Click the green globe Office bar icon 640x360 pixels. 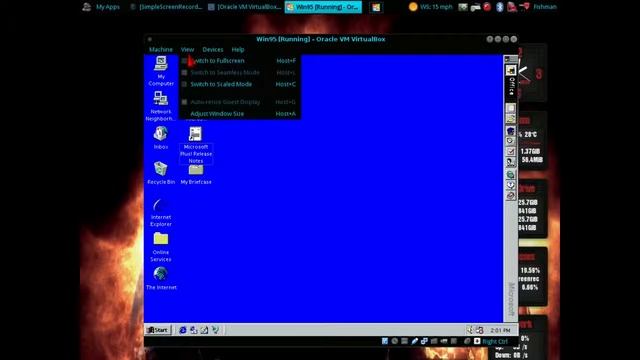(x=511, y=175)
